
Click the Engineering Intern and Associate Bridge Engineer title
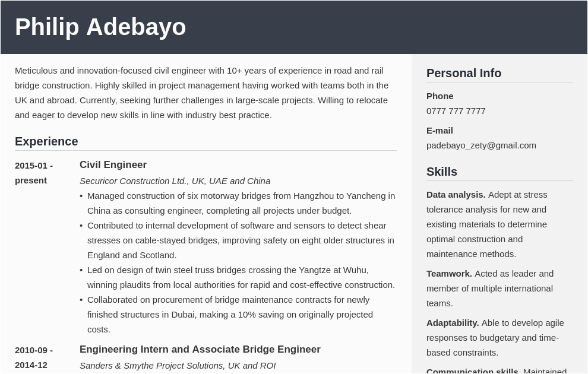pos(200,350)
